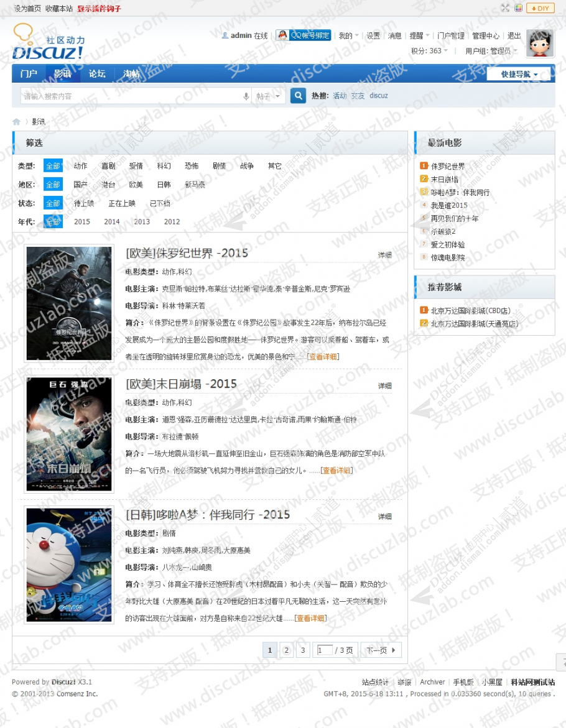The height and width of the screenshot is (728, 566).
Task: Click the Discuz! logo
Action: [x=49, y=42]
